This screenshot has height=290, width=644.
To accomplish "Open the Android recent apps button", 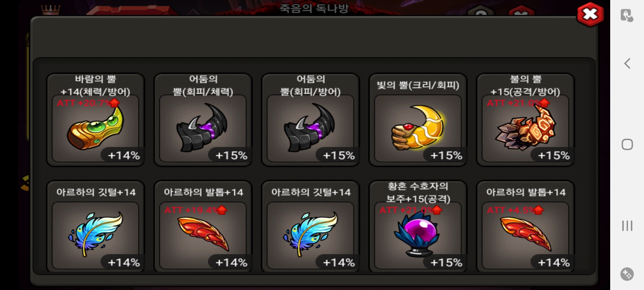I will (627, 226).
